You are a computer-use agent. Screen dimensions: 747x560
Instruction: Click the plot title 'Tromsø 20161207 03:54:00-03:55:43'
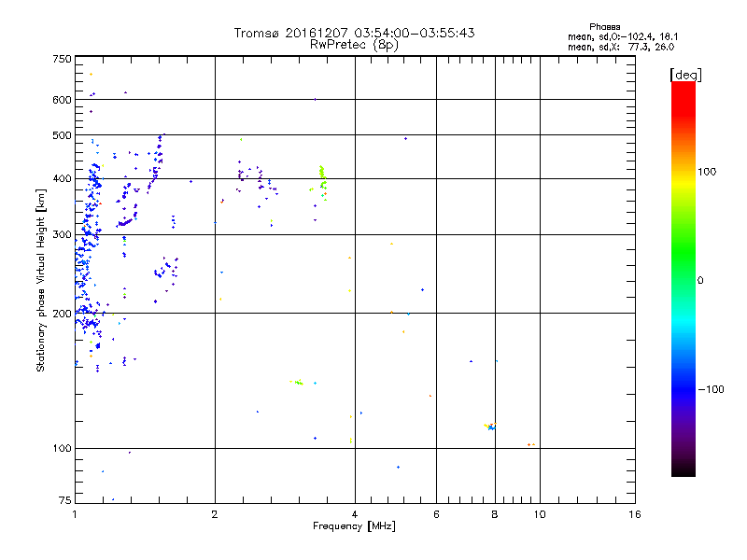coord(354,33)
